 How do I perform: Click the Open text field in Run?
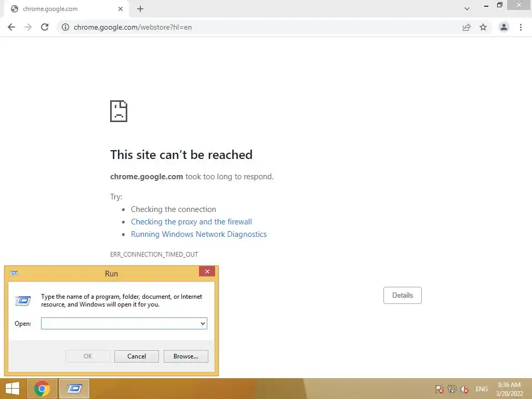(x=120, y=323)
